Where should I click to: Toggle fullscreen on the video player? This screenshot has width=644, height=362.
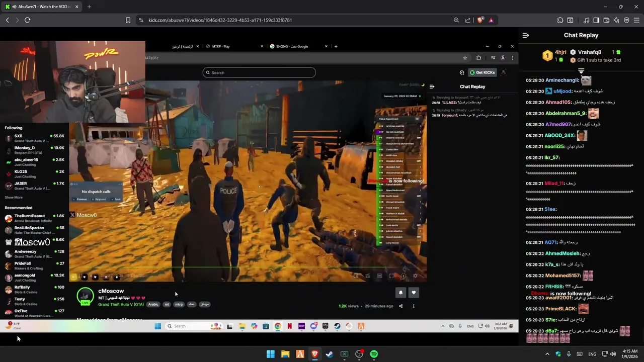(x=391, y=276)
